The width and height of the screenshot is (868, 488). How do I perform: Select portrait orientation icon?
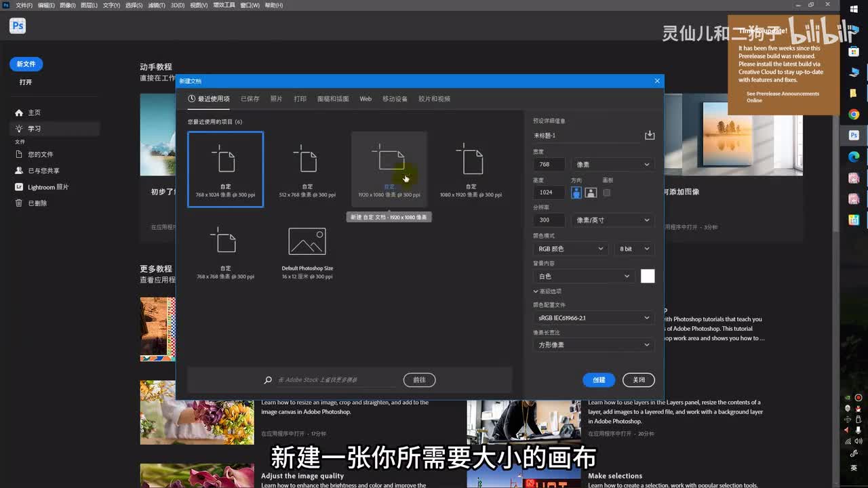click(576, 192)
